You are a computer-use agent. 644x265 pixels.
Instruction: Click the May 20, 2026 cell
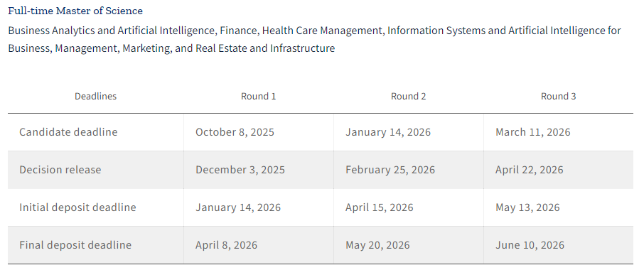point(377,245)
